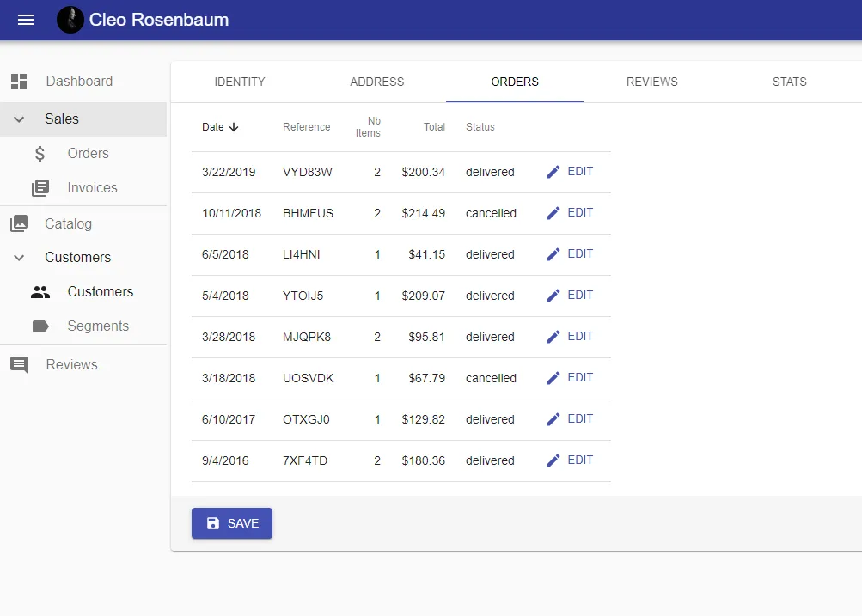This screenshot has width=862, height=616.
Task: Click the Catalog images icon
Action: click(19, 223)
